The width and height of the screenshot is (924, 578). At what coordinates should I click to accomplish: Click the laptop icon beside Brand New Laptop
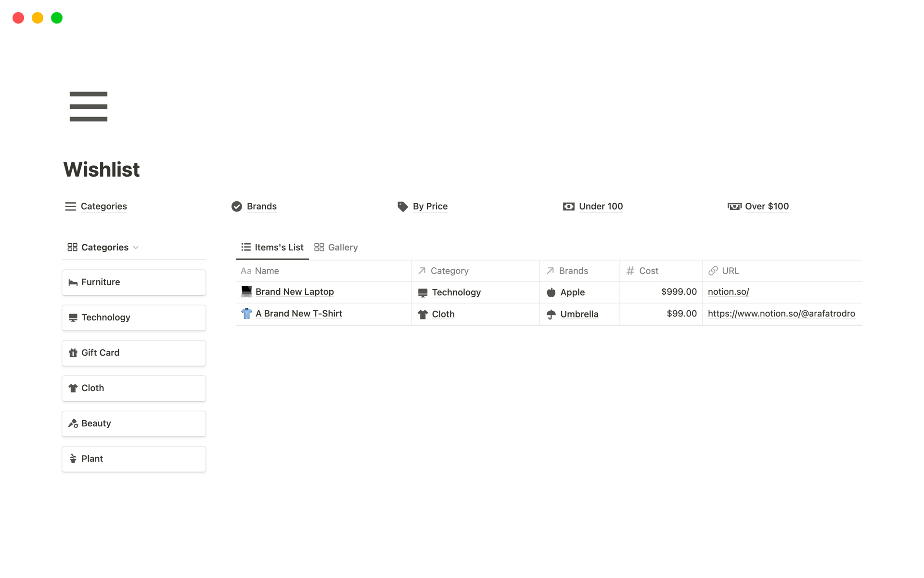pyautogui.click(x=246, y=291)
